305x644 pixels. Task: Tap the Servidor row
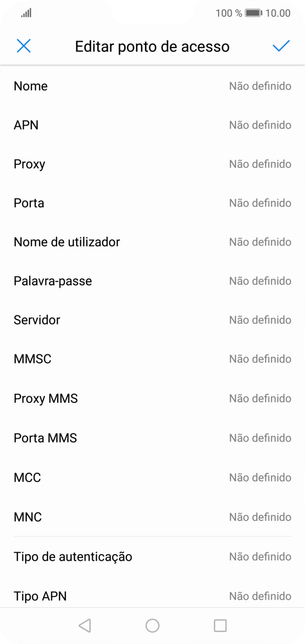[x=152, y=320]
